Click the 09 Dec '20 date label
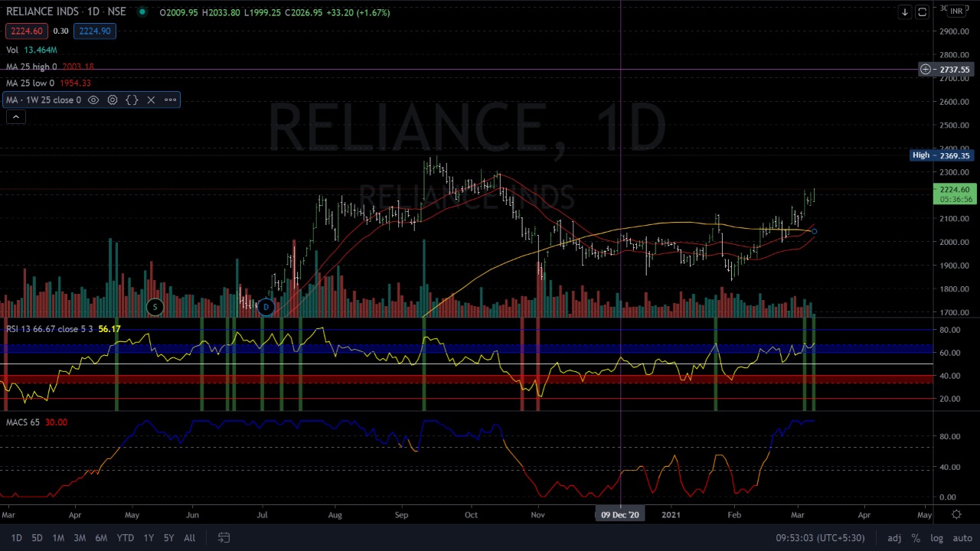The width and height of the screenshot is (980, 551). point(620,515)
